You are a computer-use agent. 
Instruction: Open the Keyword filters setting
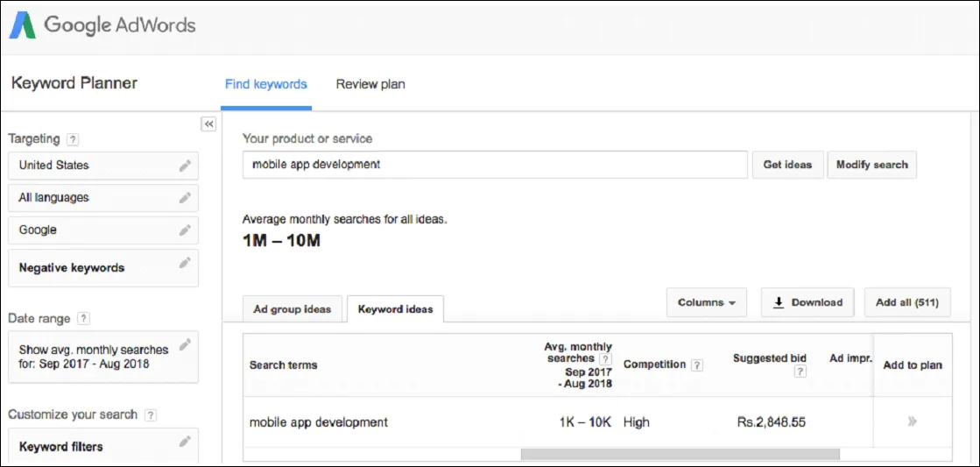[x=103, y=446]
